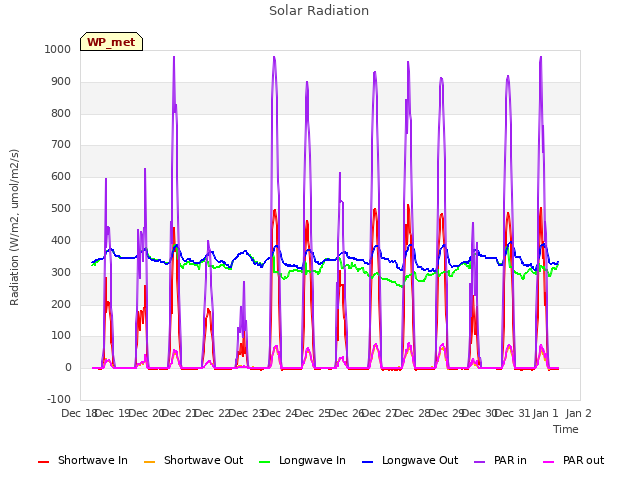Screen dimensions: 640x480
Task: Click the 900 y-axis tick label
Action: click(x=61, y=82)
